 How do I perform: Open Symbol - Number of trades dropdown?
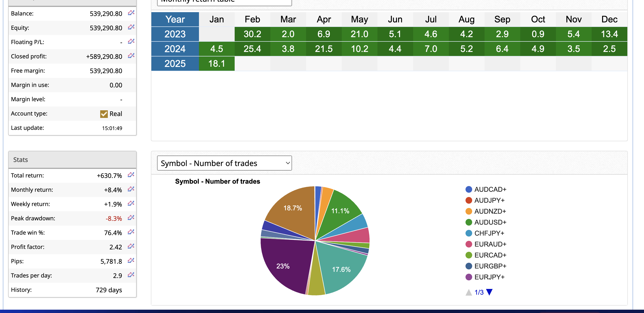pyautogui.click(x=224, y=163)
